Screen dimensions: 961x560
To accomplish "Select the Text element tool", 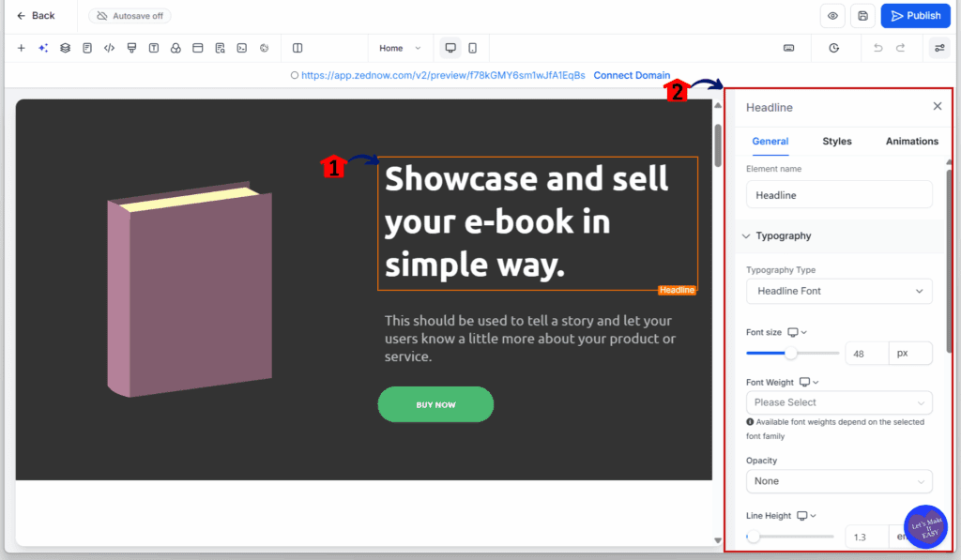I will click(x=154, y=48).
